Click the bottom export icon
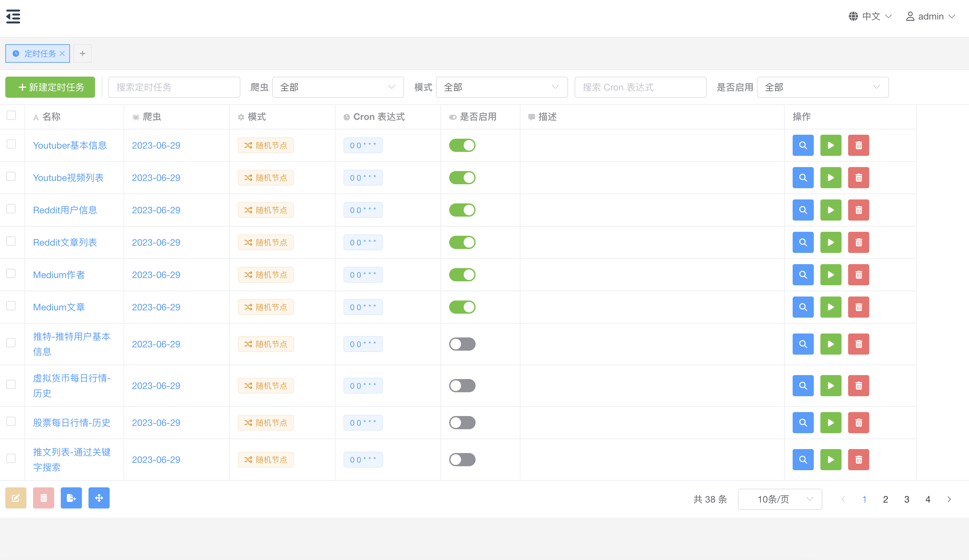 tap(71, 498)
